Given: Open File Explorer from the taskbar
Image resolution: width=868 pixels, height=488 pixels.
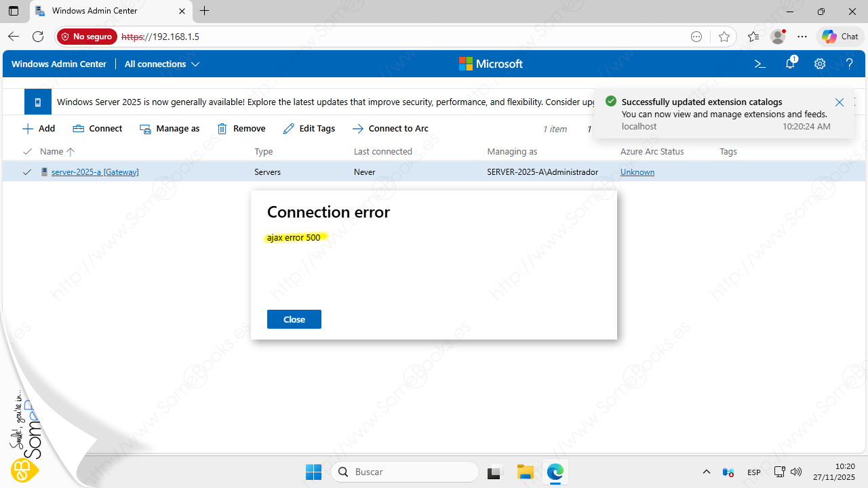Looking at the screenshot, I should (x=525, y=472).
